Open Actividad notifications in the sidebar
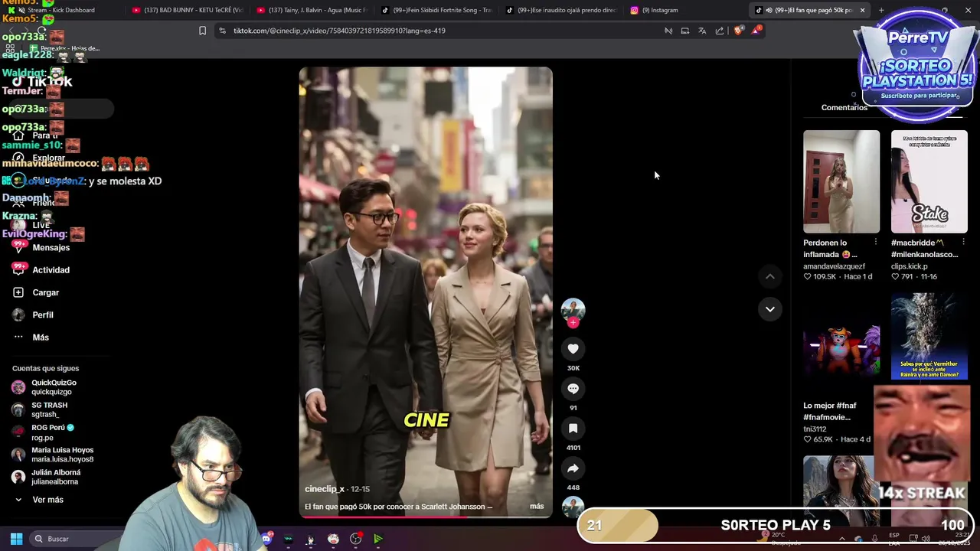The width and height of the screenshot is (980, 551). pos(51,270)
